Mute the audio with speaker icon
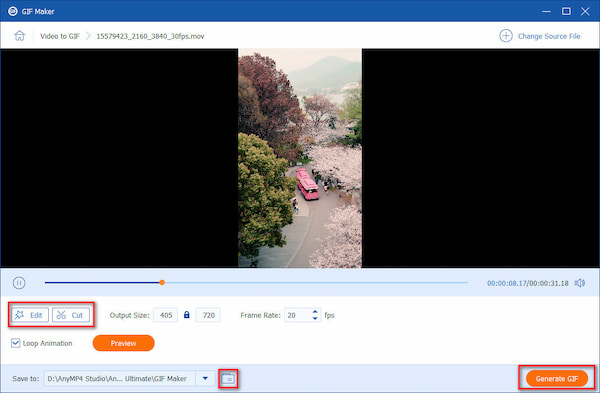The width and height of the screenshot is (600, 393). click(x=579, y=283)
